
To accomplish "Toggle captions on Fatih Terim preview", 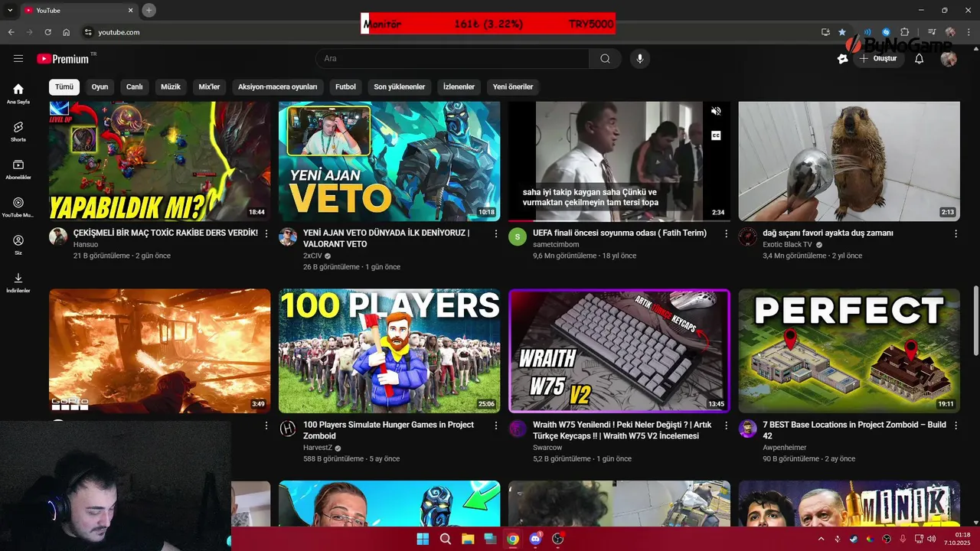I will 716,135.
